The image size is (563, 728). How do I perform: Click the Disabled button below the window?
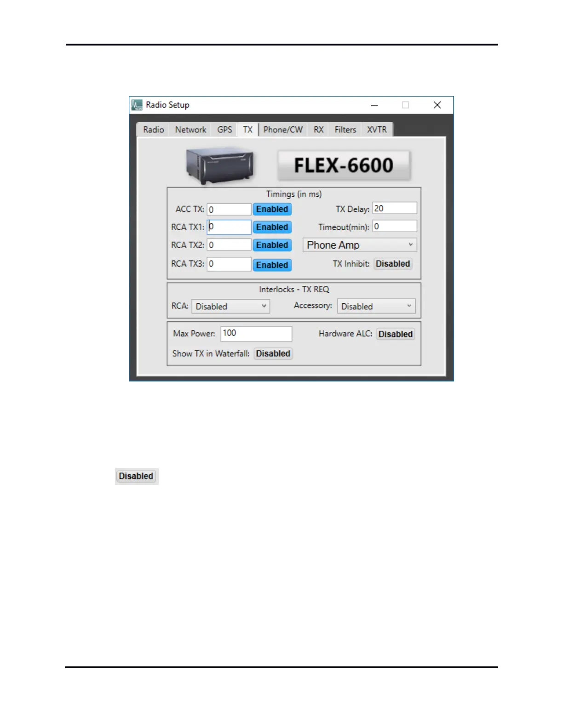136,476
